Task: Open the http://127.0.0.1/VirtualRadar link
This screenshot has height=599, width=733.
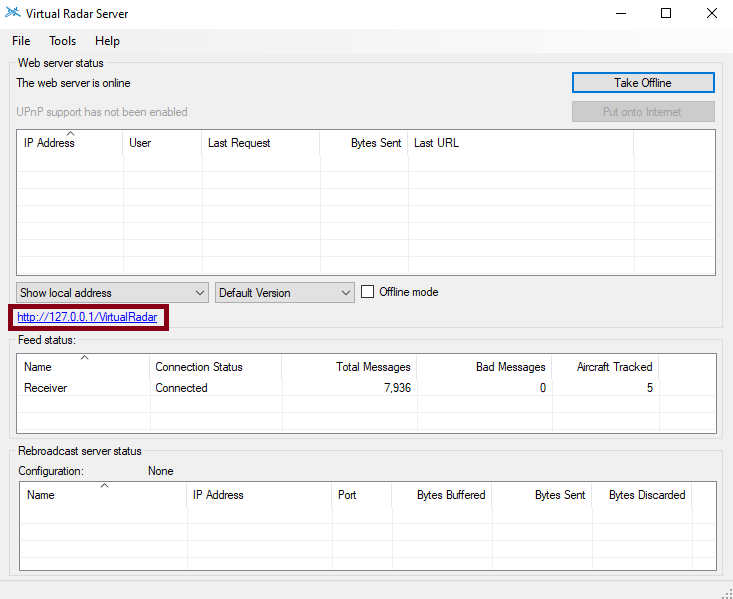Action: pos(87,317)
